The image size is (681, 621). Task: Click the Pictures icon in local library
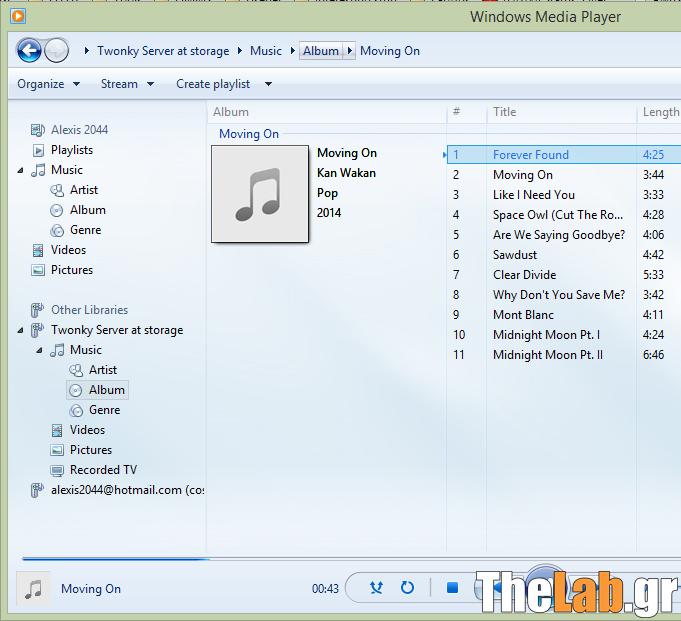point(38,270)
